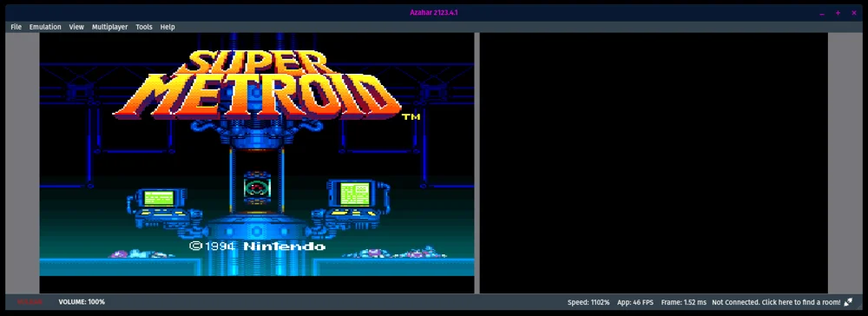This screenshot has width=868, height=316.
Task: Minimize the Azahar window
Action: (822, 13)
